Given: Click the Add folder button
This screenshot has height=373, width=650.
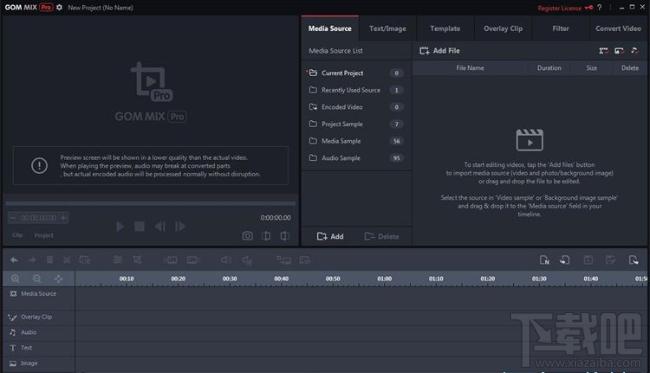Looking at the screenshot, I should (x=330, y=236).
